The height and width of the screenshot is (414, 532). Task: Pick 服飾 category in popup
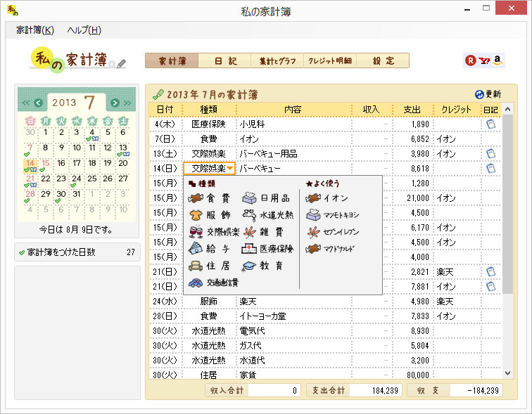click(210, 215)
